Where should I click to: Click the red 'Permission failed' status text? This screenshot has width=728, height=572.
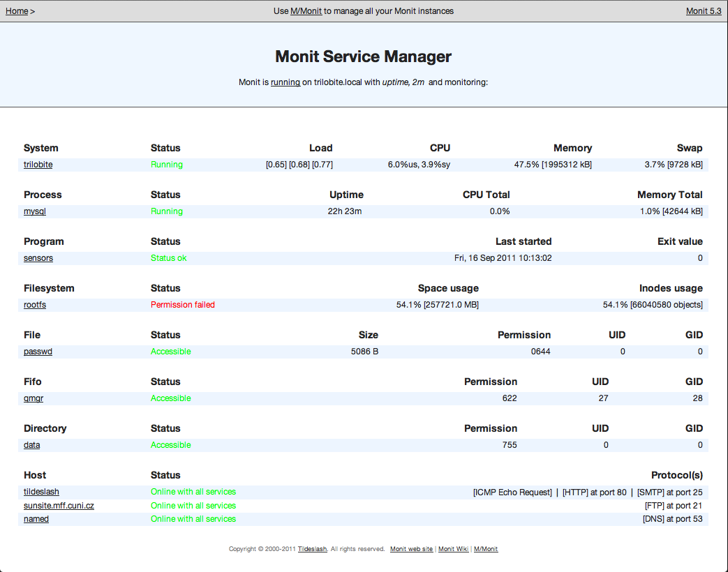pos(182,305)
